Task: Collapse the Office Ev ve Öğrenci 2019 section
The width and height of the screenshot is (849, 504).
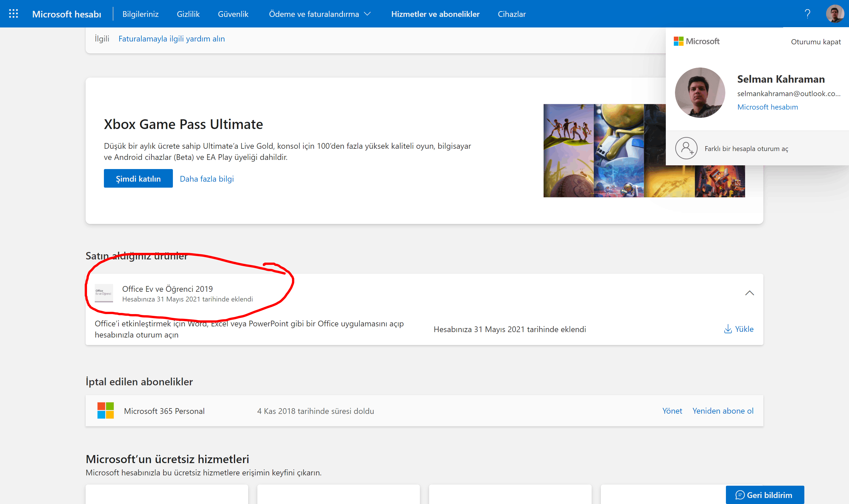Action: 749,293
